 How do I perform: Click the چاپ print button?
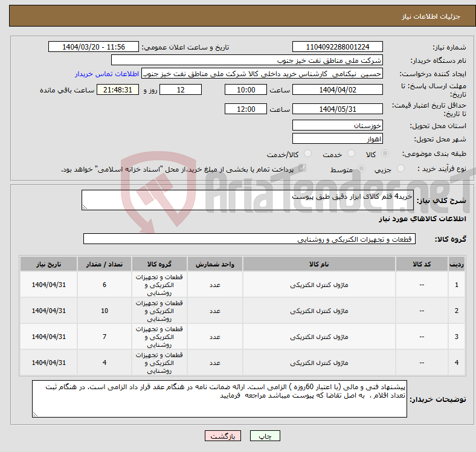click(265, 436)
